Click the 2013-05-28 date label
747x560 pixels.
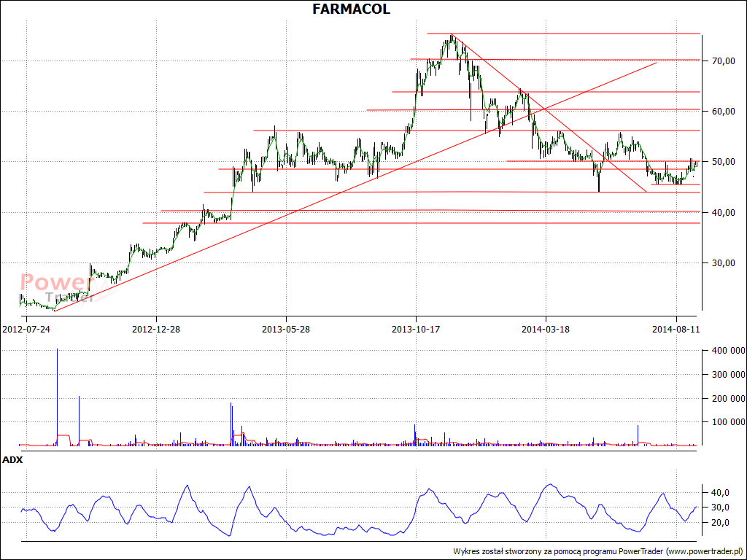pos(286,330)
